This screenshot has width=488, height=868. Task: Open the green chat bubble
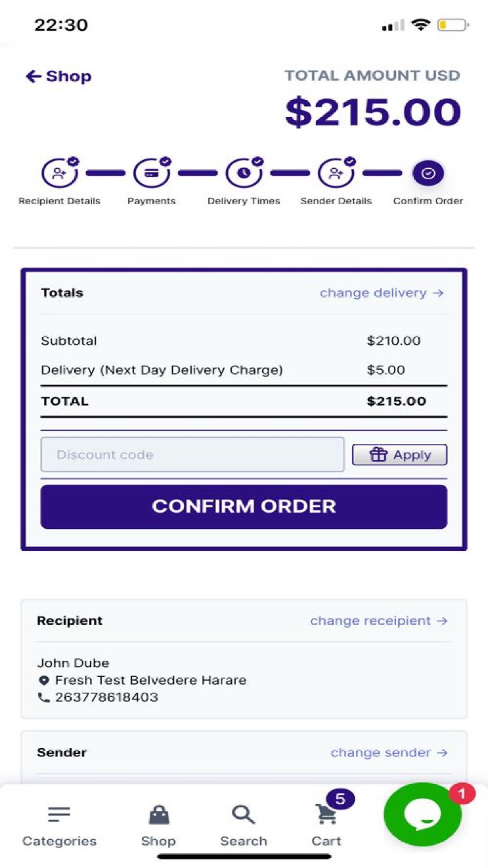[x=423, y=814]
